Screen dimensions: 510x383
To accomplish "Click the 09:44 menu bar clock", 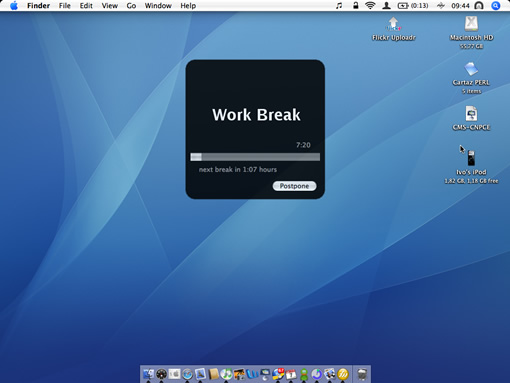I will 460,6.
